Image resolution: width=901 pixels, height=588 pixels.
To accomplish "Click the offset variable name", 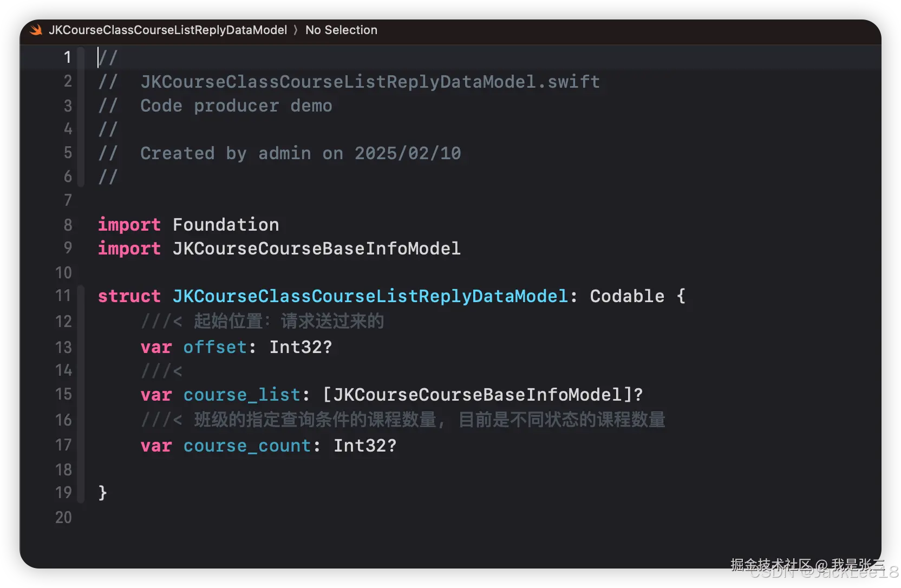I will pos(215,347).
